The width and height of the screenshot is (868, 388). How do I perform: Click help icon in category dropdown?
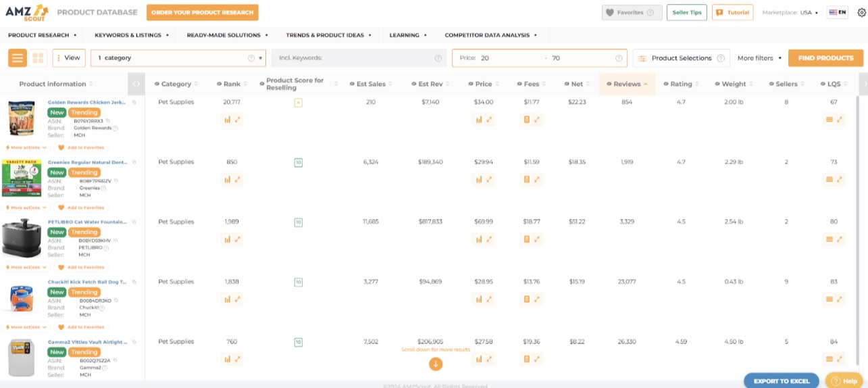click(251, 58)
